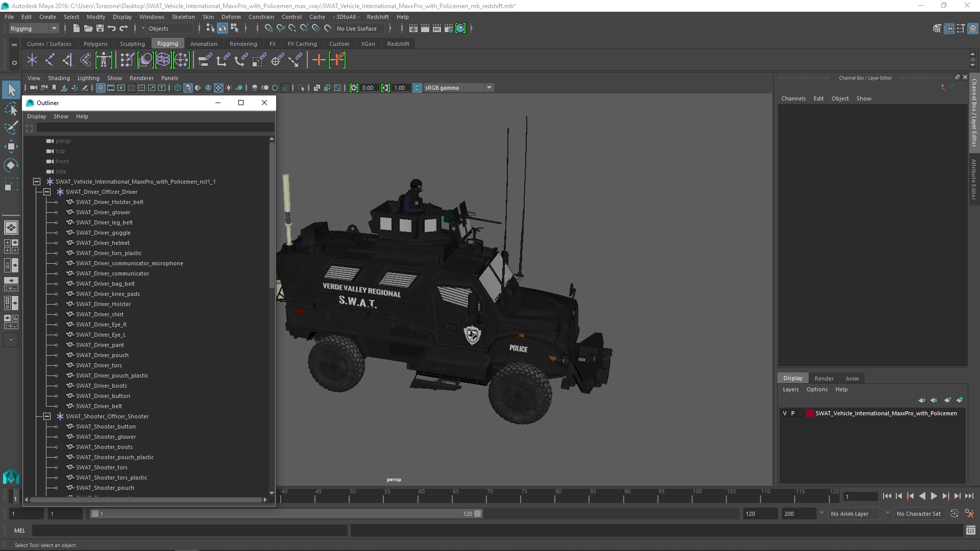Click the Create Locator shelf icon
The image size is (980, 551).
pyautogui.click(x=32, y=60)
